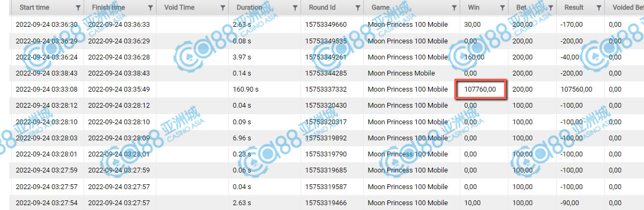
Task: Open filter icon on Start time column
Action: [x=78, y=8]
